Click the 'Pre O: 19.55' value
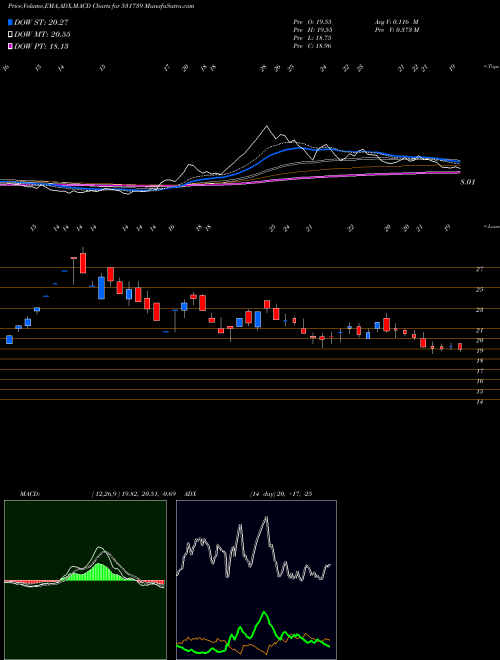500x660 pixels. tap(312, 21)
